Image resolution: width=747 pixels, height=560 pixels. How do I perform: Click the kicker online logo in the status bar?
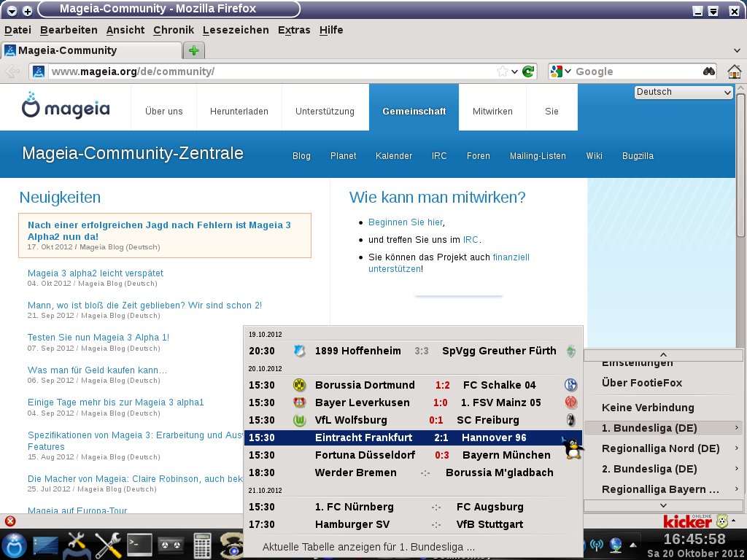[687, 521]
